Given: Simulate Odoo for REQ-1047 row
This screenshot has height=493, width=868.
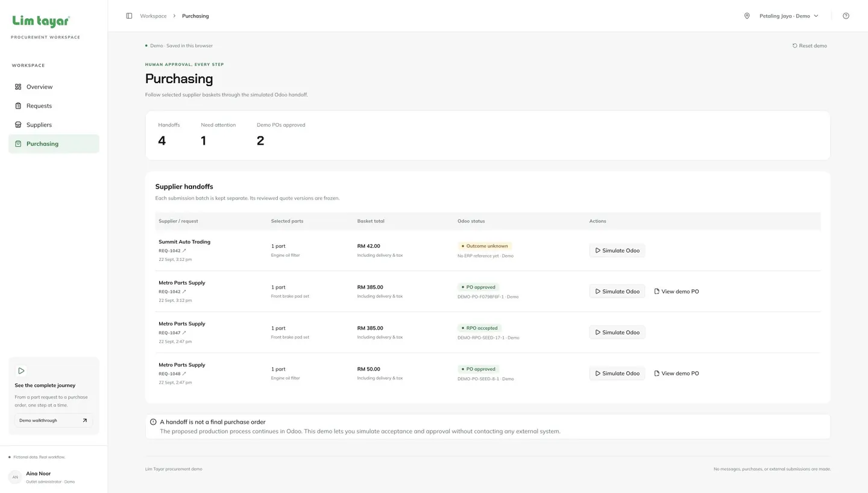Looking at the screenshot, I should tap(617, 332).
